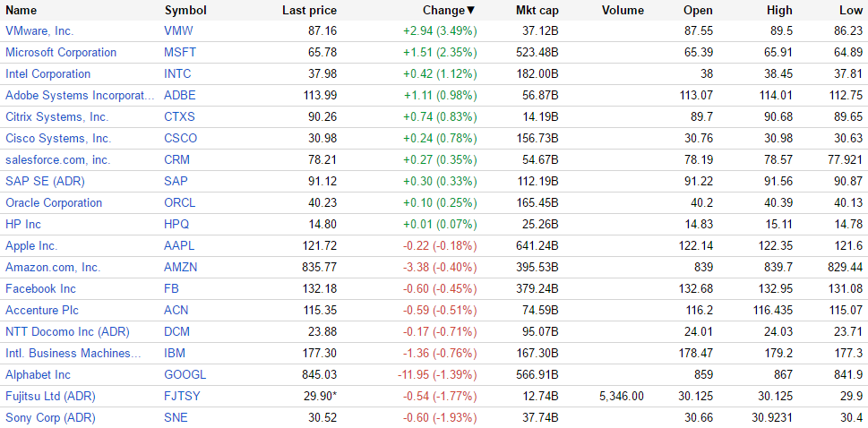This screenshot has width=868, height=428.
Task: Click the GOOGL ticker symbol
Action: (185, 374)
